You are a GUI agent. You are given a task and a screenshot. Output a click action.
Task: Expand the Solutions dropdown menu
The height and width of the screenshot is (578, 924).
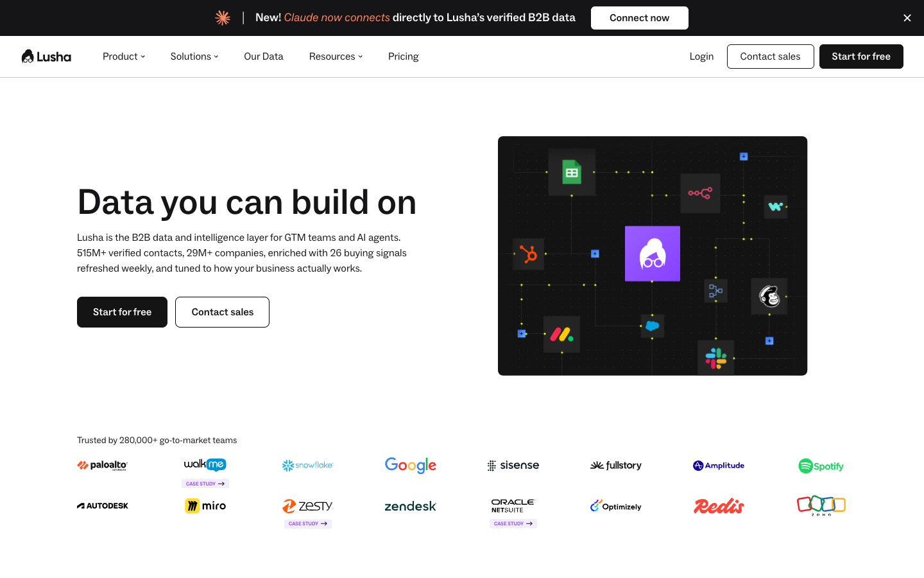click(x=194, y=57)
